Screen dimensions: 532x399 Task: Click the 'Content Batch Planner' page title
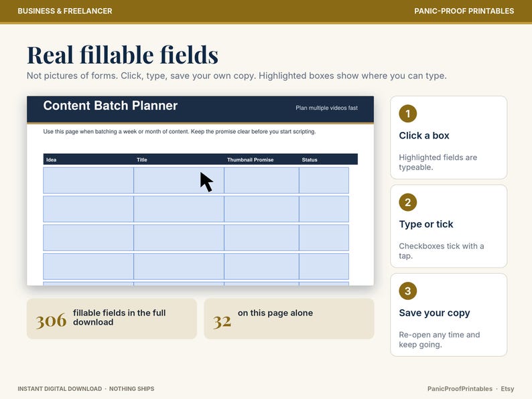[111, 106]
